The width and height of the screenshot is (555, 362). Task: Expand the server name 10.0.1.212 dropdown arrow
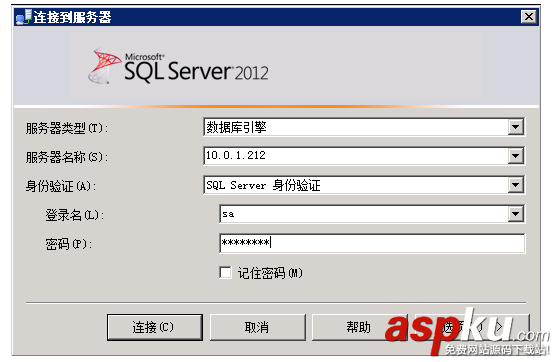515,156
